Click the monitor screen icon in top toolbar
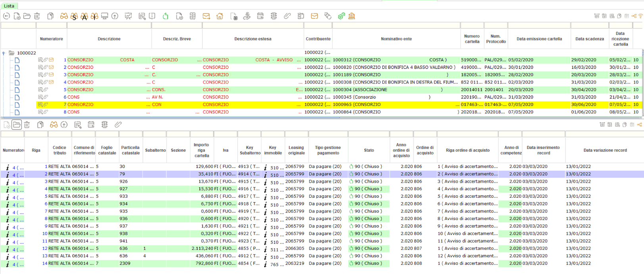The image size is (644, 274). click(x=105, y=16)
